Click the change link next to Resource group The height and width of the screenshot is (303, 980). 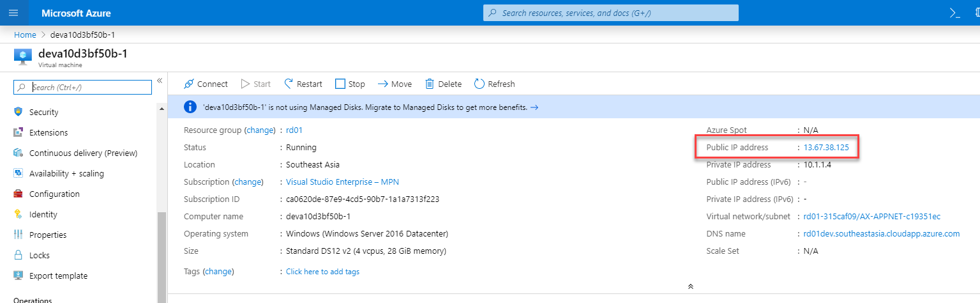point(259,130)
